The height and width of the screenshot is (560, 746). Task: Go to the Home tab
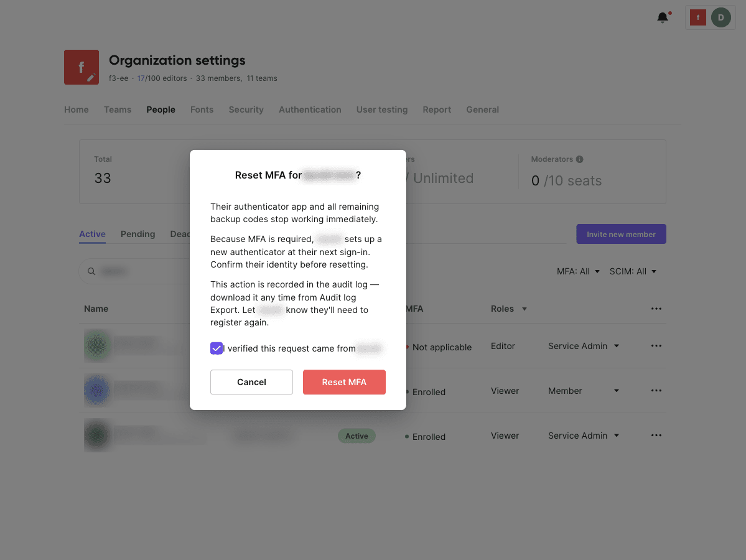76,110
